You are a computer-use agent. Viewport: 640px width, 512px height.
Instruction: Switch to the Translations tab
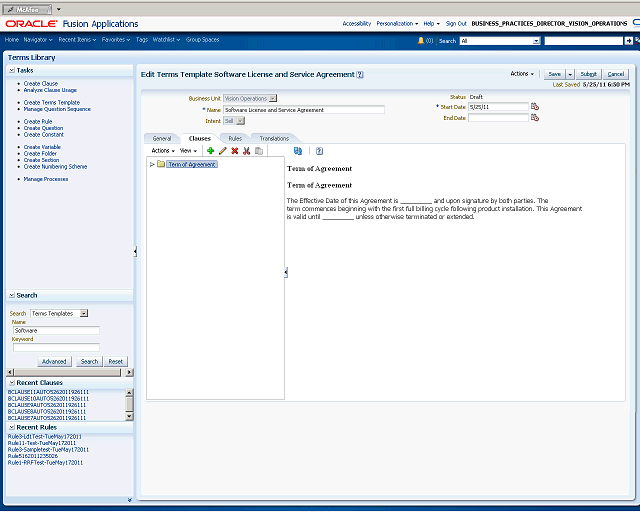(x=274, y=139)
